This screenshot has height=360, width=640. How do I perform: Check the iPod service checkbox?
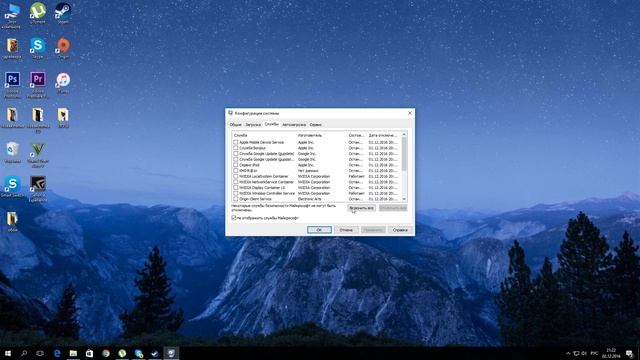[236, 165]
